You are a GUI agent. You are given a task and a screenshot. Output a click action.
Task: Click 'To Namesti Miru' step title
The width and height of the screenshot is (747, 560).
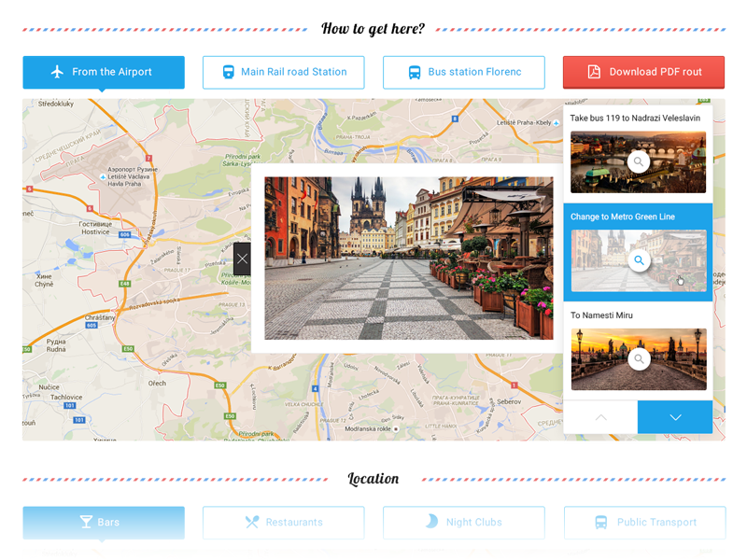pos(601,315)
